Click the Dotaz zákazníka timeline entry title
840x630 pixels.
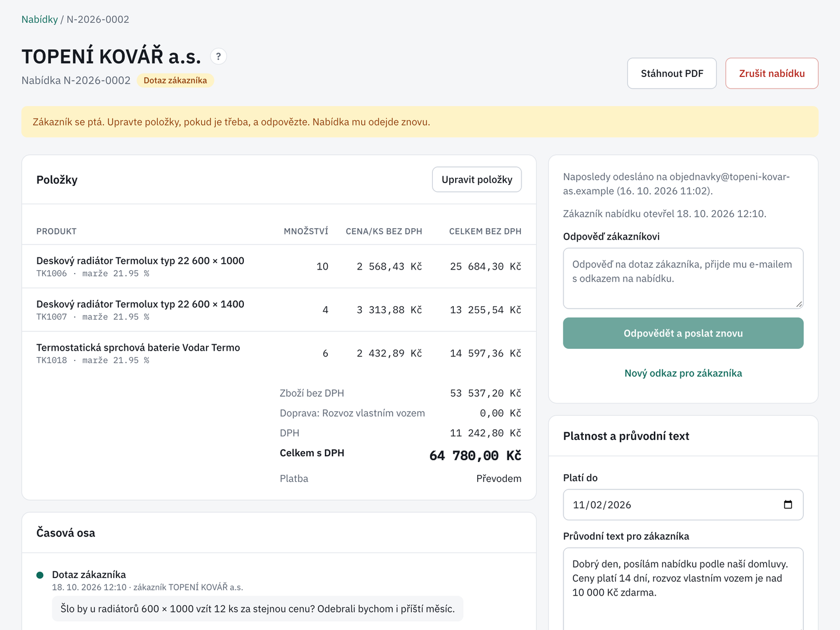click(x=89, y=575)
